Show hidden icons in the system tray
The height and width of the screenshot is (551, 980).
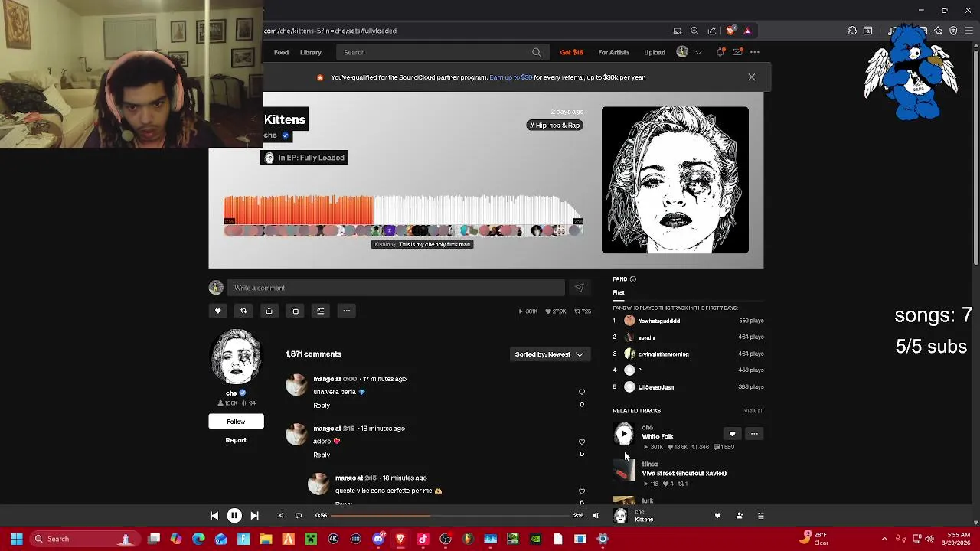(884, 539)
